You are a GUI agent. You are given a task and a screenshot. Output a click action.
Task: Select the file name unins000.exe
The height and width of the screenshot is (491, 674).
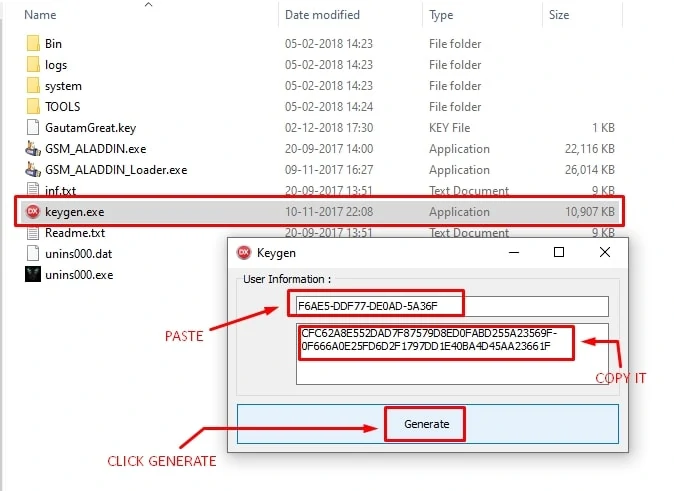click(79, 275)
